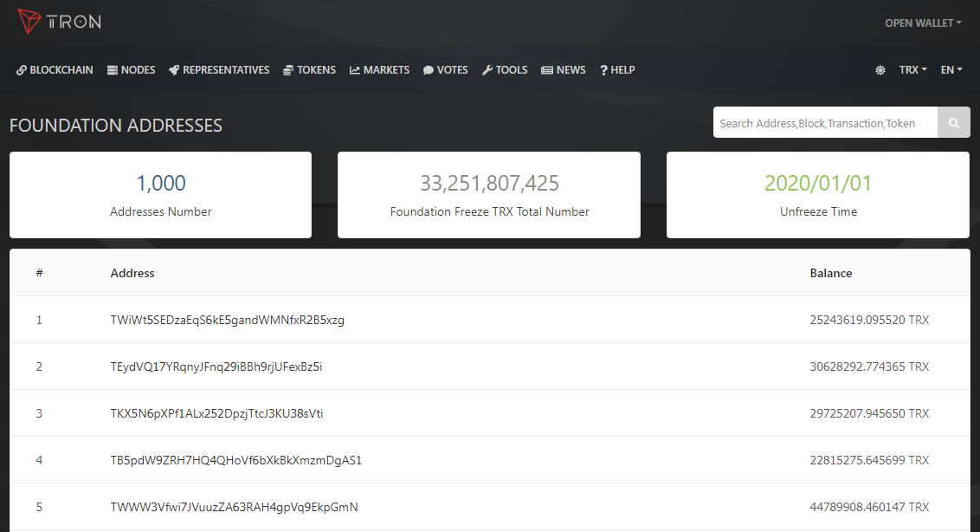Click the FOUNDATION ADDRESSES heading
Screen dimensions: 980x532
click(x=116, y=125)
